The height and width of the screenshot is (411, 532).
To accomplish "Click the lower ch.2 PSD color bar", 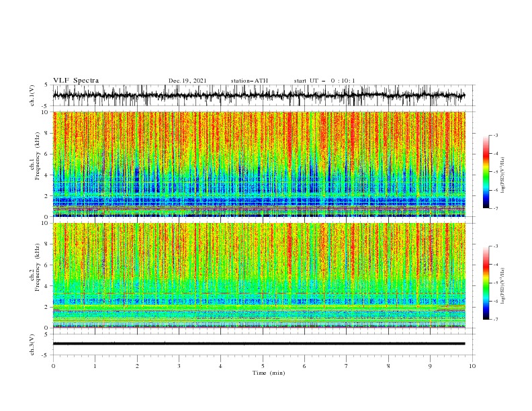I will [486, 283].
